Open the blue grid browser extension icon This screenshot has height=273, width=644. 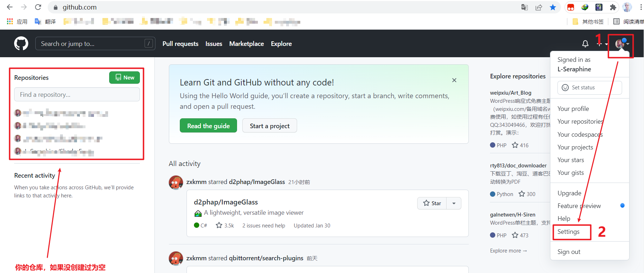point(599,7)
